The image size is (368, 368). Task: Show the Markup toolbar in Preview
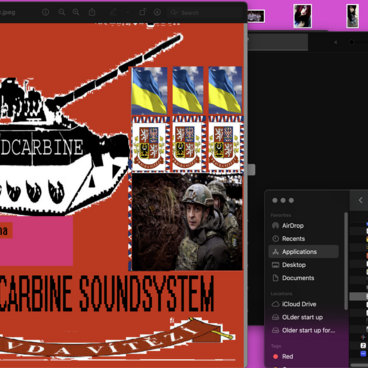click(x=157, y=12)
